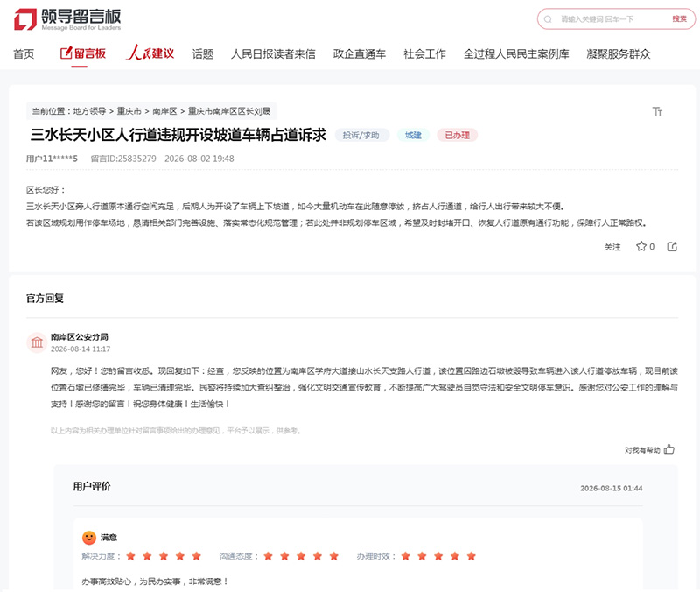Open the 话题 nav item
The height and width of the screenshot is (592, 700).
pos(203,54)
